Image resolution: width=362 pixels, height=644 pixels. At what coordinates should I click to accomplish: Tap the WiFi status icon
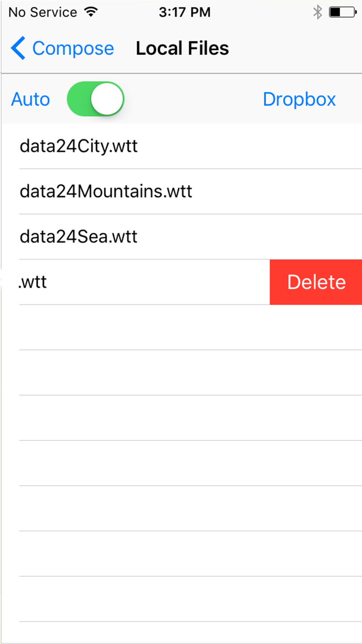click(x=90, y=11)
